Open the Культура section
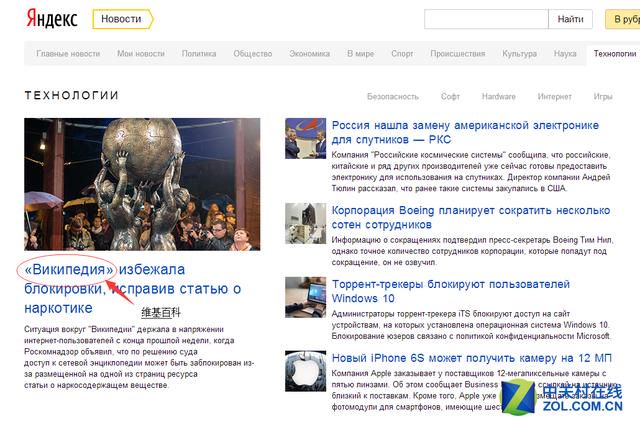The image size is (640, 427). [519, 53]
